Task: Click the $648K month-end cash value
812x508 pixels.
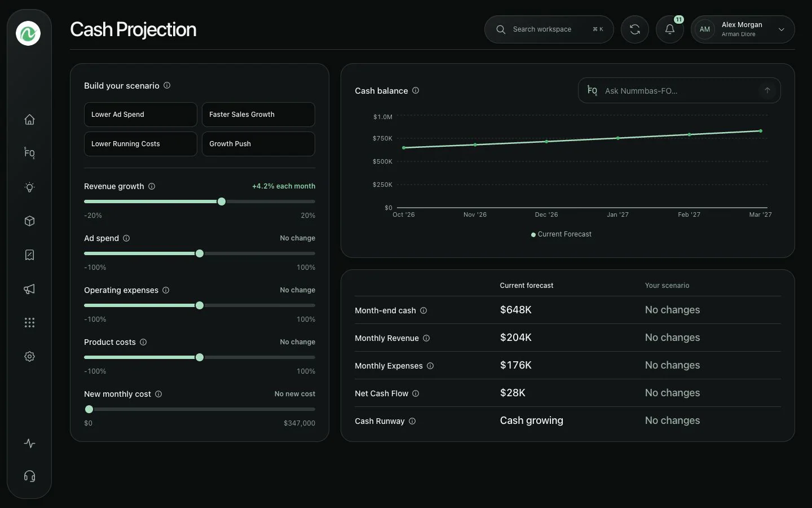Action: tap(516, 310)
